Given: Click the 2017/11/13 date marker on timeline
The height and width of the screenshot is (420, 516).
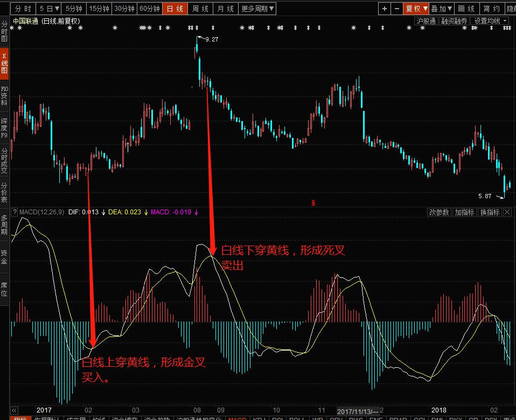Looking at the screenshot, I should click(x=357, y=410).
